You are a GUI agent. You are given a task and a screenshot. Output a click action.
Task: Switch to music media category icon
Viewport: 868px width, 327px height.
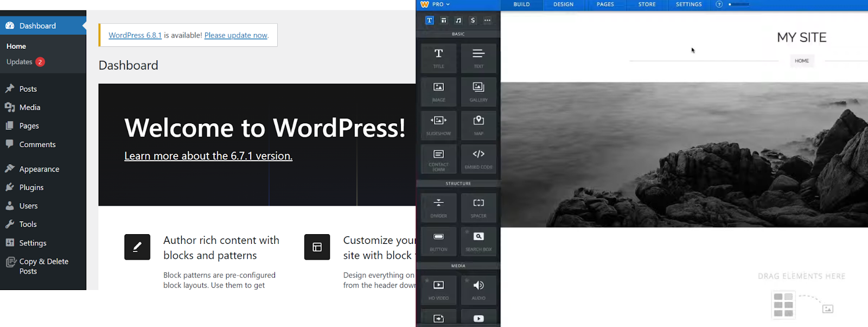point(458,20)
